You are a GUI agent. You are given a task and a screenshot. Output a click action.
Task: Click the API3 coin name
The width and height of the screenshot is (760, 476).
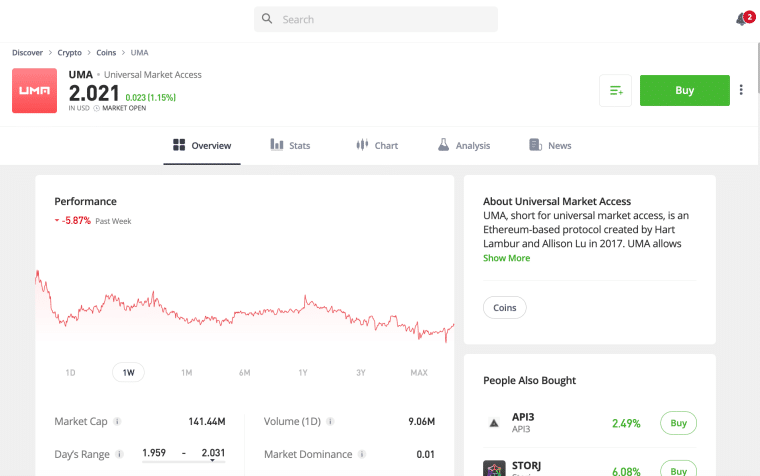pos(523,417)
